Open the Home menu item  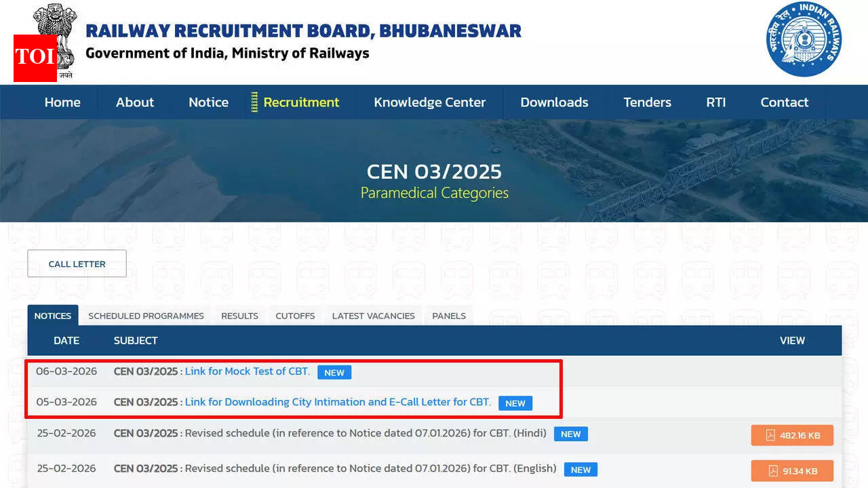[62, 102]
